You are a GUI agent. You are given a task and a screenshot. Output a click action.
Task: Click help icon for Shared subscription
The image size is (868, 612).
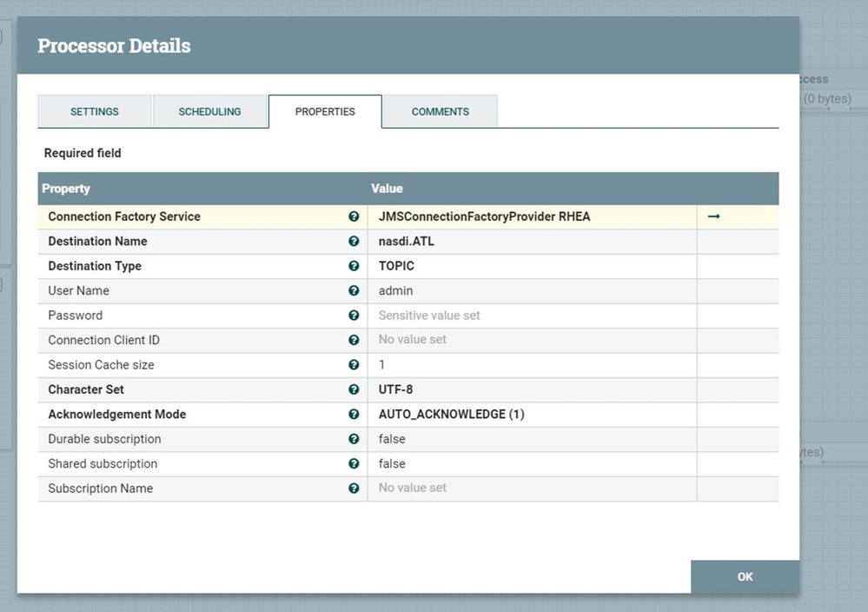[x=354, y=464]
